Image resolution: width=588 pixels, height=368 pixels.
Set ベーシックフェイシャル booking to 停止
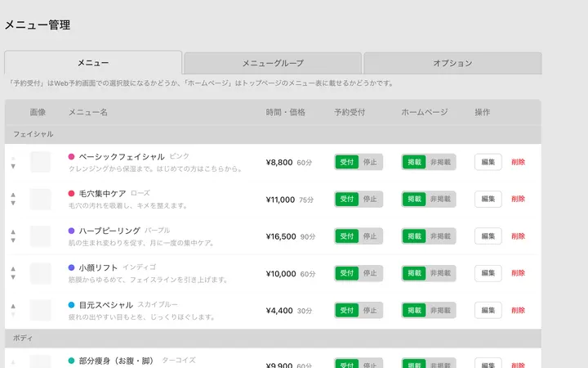point(370,162)
